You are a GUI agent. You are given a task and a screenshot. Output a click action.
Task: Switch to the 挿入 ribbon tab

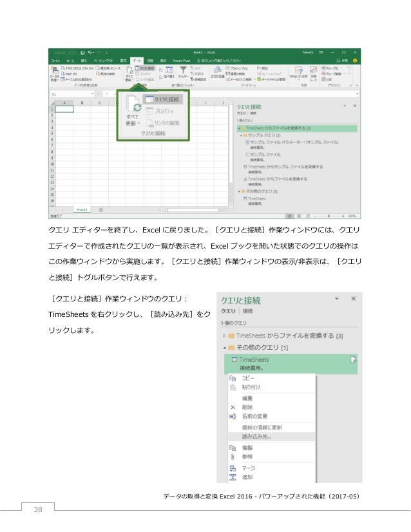coord(84,61)
